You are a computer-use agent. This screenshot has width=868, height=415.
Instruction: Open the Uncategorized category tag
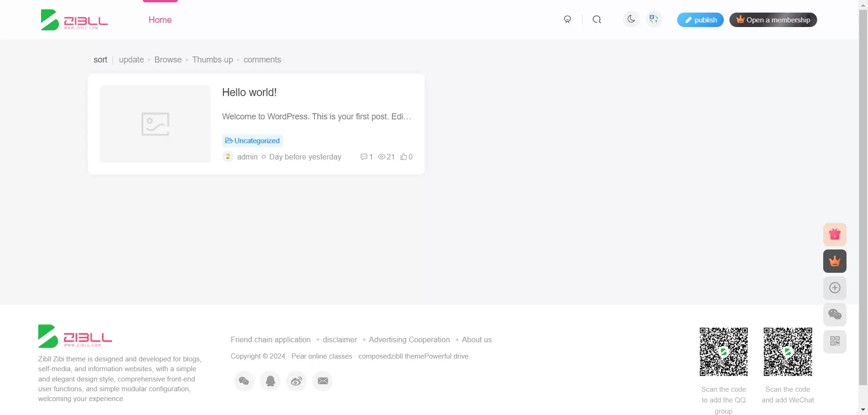pyautogui.click(x=252, y=141)
